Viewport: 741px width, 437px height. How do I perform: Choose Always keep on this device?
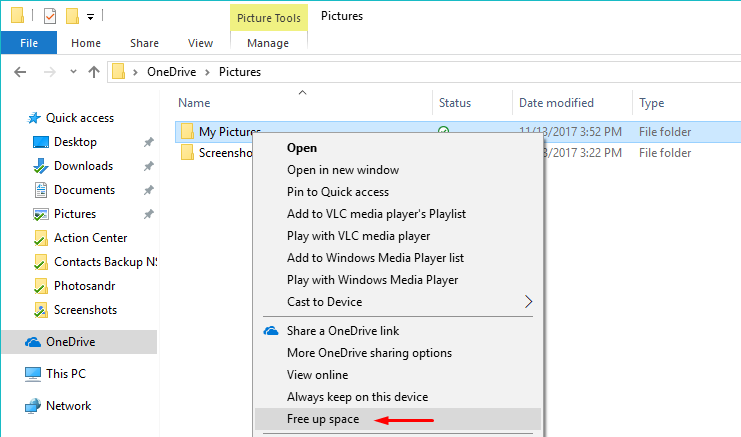tap(357, 397)
